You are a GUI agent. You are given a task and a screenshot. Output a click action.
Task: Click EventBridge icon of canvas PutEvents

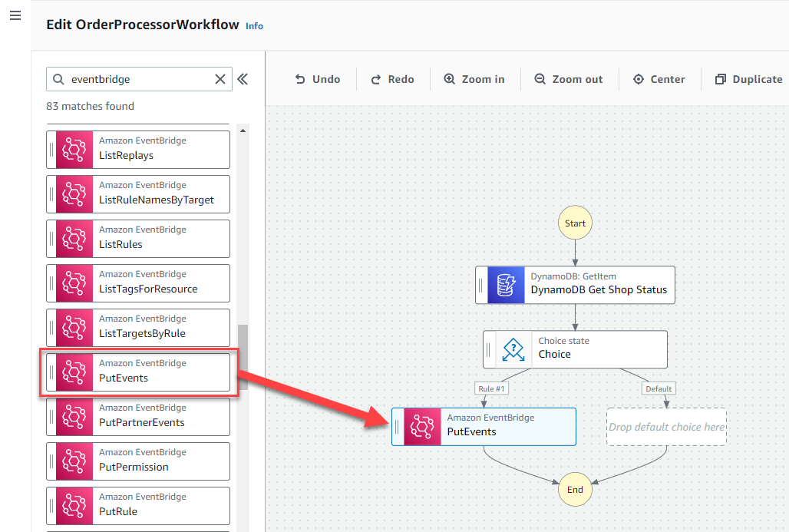tap(422, 427)
